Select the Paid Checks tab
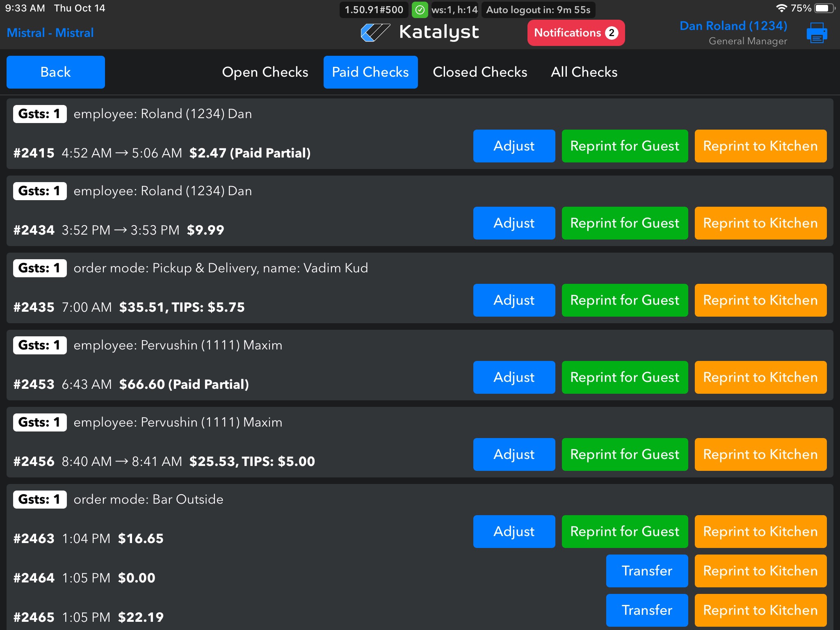This screenshot has width=840, height=630. [x=370, y=72]
